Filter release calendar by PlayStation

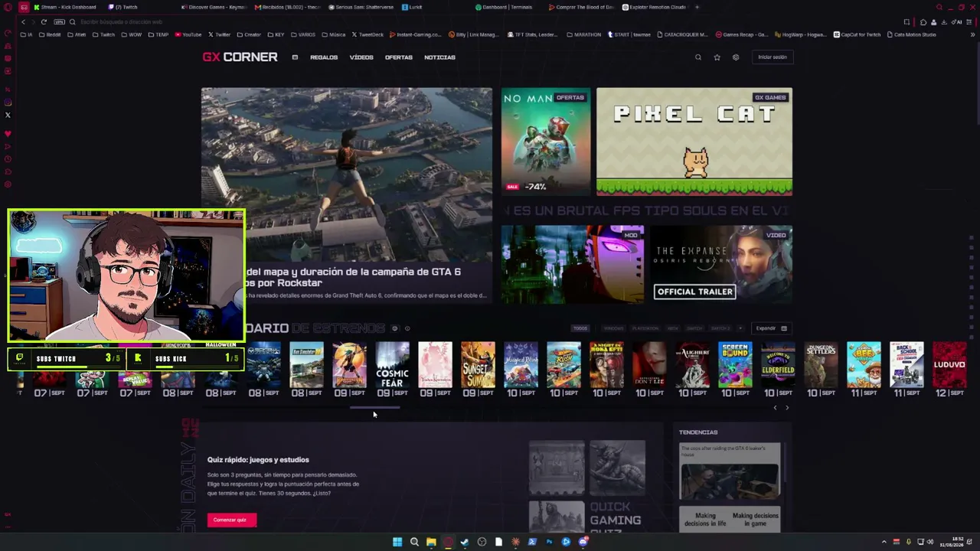coord(645,328)
